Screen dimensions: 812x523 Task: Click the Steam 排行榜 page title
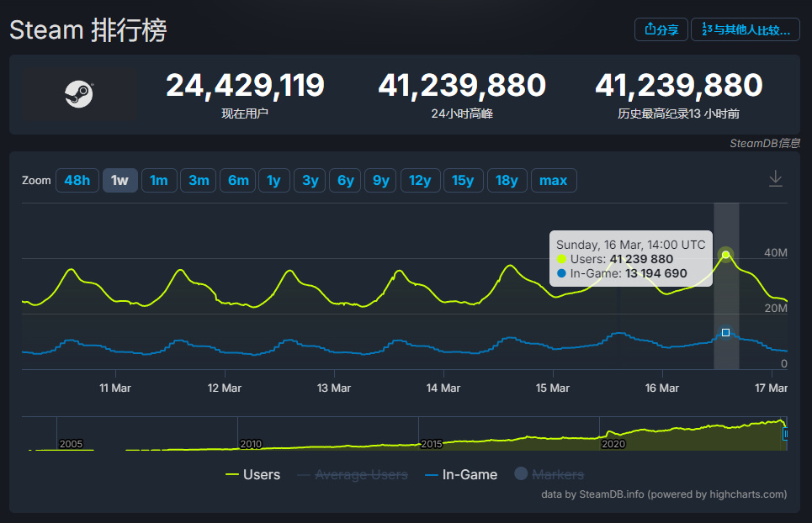click(88, 30)
